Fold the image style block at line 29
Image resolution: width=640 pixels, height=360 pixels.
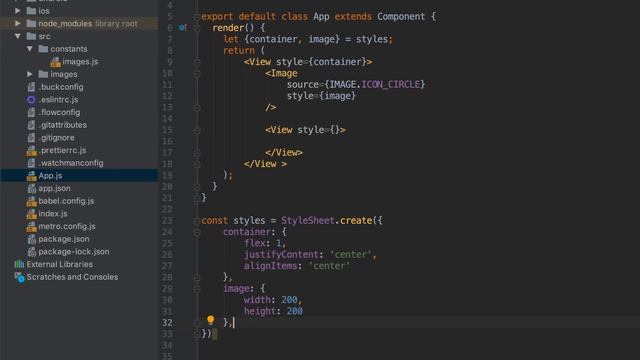pyautogui.click(x=197, y=289)
